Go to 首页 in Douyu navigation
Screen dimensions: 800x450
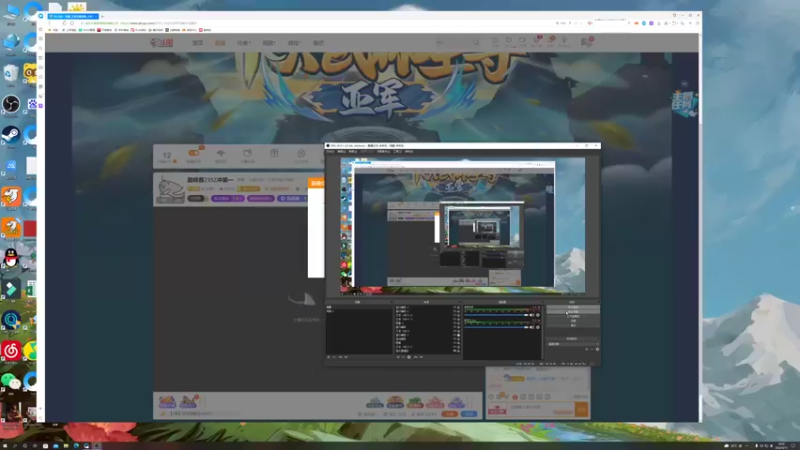[197, 43]
